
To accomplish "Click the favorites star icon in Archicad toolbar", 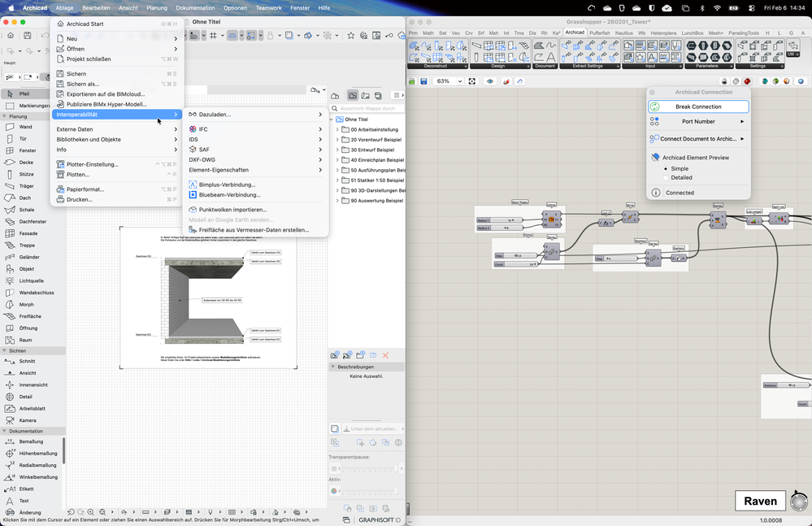I will pyautogui.click(x=351, y=35).
